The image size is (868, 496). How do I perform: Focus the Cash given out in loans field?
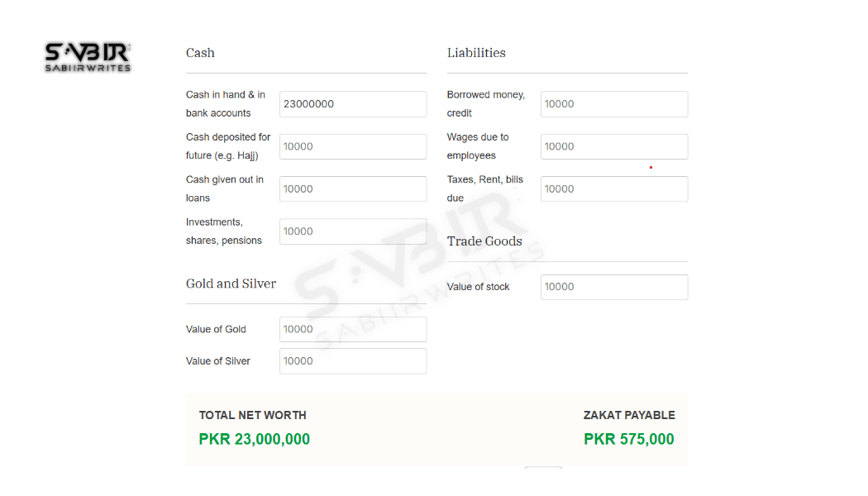353,188
